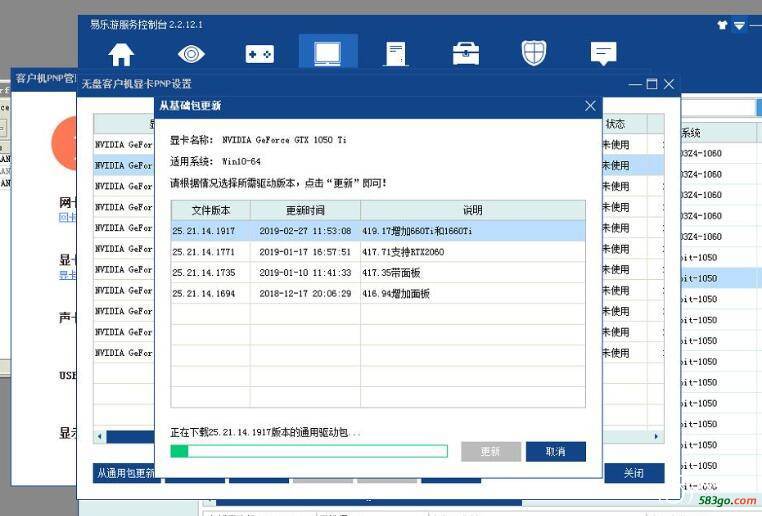Image resolution: width=762 pixels, height=516 pixels.
Task: Click the 状态 column header in PNP list
Action: tap(624, 124)
